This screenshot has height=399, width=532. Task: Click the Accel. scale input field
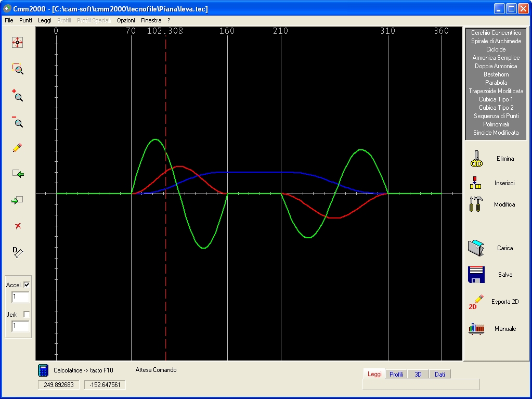click(20, 297)
